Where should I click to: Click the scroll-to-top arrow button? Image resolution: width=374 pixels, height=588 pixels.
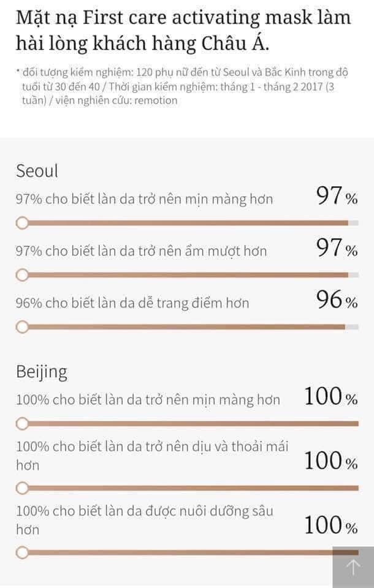click(353, 567)
